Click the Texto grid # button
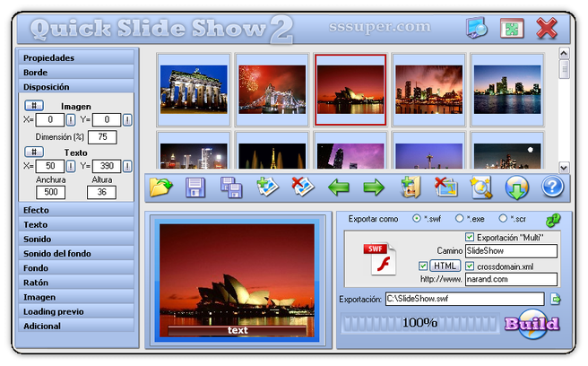Screen dimensions: 588x366 (x=34, y=152)
